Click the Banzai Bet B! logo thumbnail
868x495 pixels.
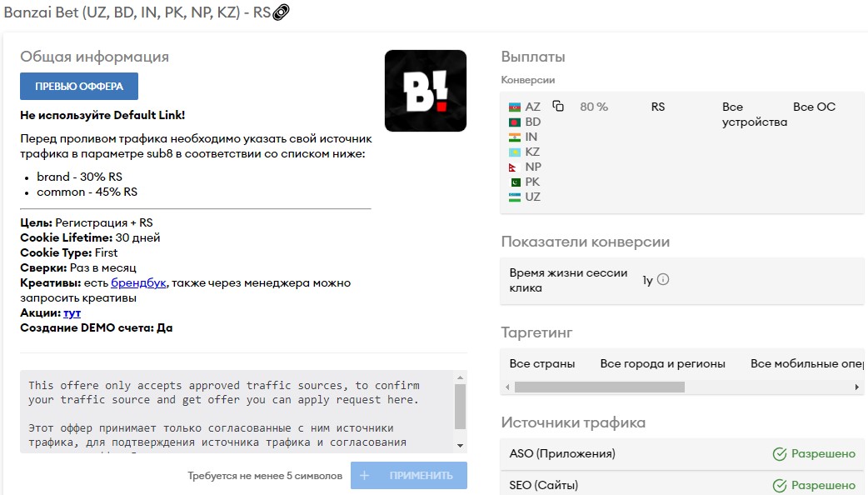pyautogui.click(x=426, y=91)
